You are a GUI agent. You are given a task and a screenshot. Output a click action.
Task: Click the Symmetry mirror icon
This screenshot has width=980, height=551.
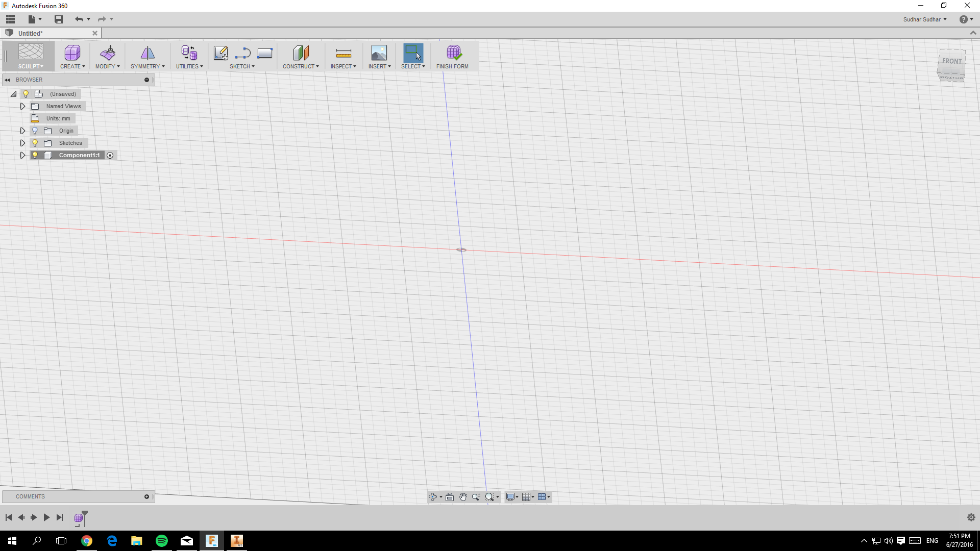(148, 53)
